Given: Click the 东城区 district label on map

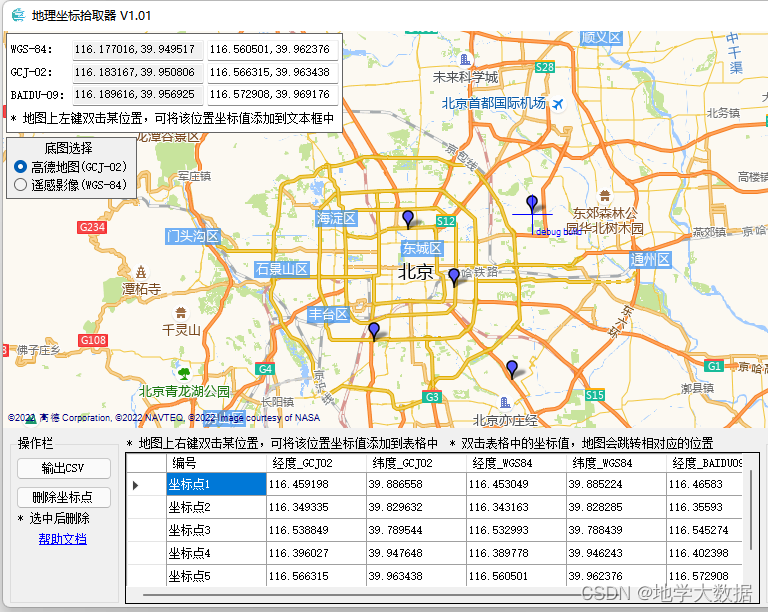Looking at the screenshot, I should [422, 248].
